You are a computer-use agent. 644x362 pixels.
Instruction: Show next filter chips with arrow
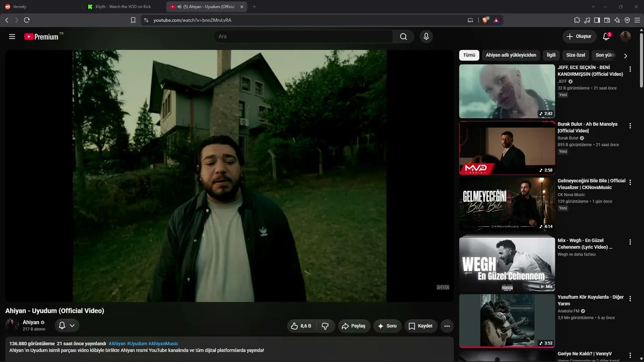coord(625,56)
